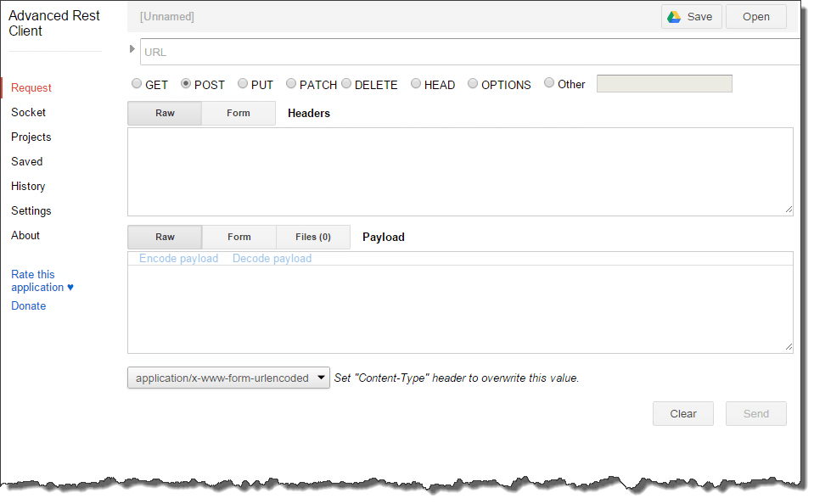Click the [Unnamed] request name field
This screenshot has height=504, width=814.
point(166,17)
